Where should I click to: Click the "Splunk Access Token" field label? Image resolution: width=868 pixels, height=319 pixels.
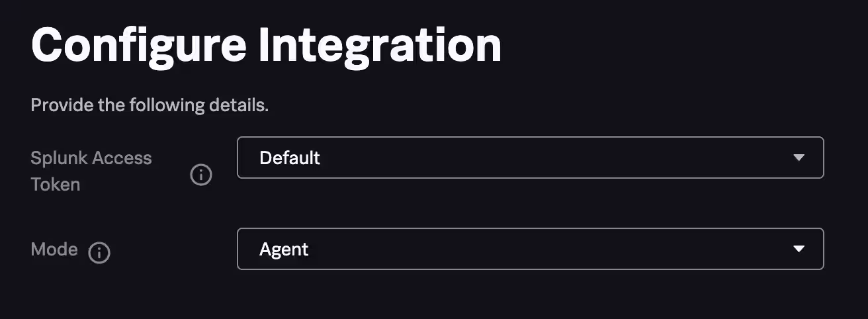coord(91,171)
